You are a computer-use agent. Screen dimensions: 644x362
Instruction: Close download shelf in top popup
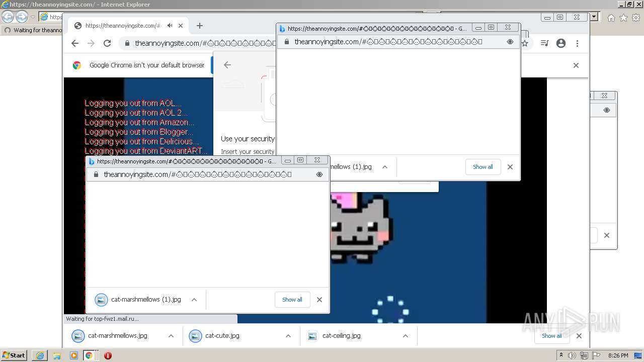click(510, 167)
